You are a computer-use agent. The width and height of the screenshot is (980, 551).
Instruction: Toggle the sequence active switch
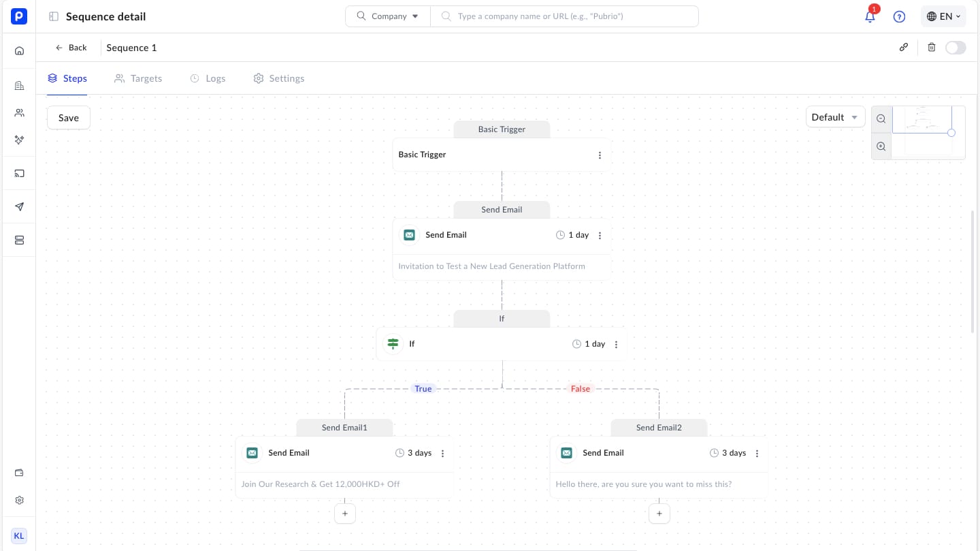[x=955, y=48]
